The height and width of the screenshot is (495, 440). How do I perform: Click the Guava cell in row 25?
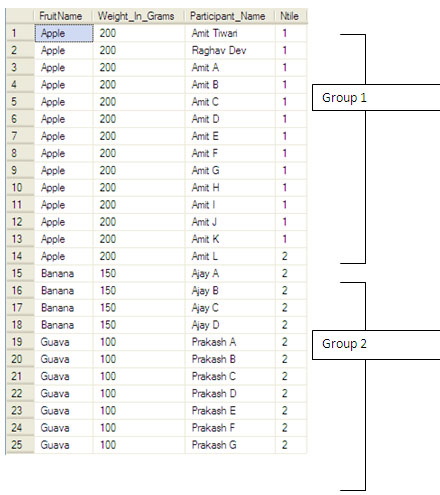(64, 445)
